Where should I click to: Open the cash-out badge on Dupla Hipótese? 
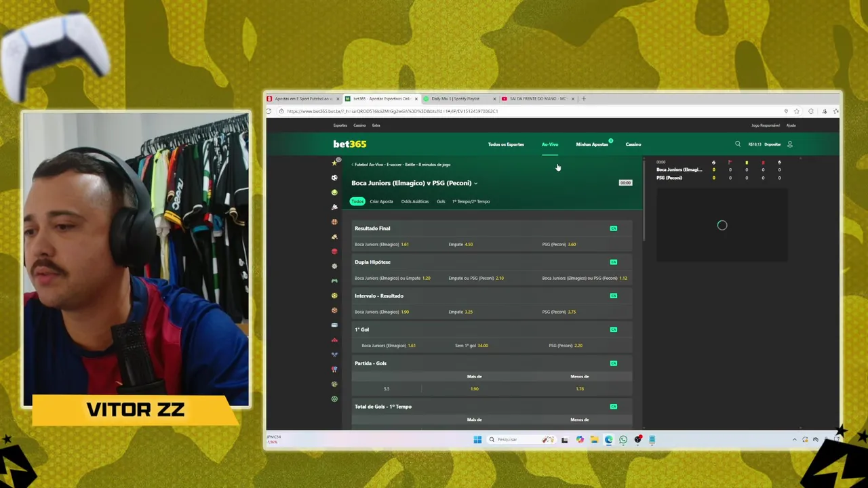click(613, 262)
